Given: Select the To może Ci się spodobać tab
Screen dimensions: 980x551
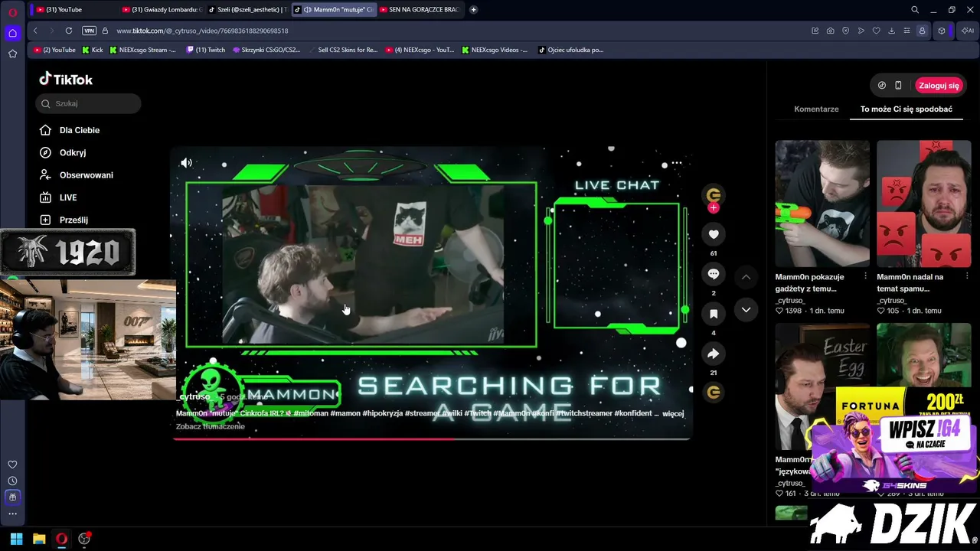Looking at the screenshot, I should 906,109.
